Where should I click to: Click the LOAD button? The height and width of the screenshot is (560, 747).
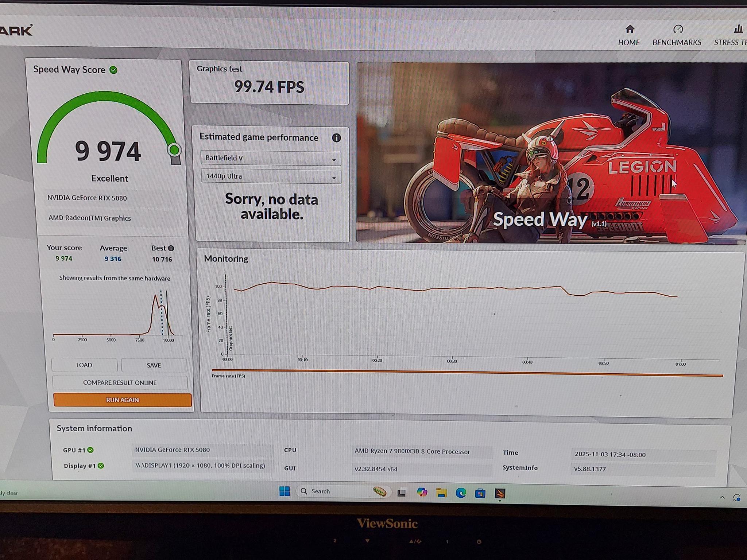[x=84, y=365]
